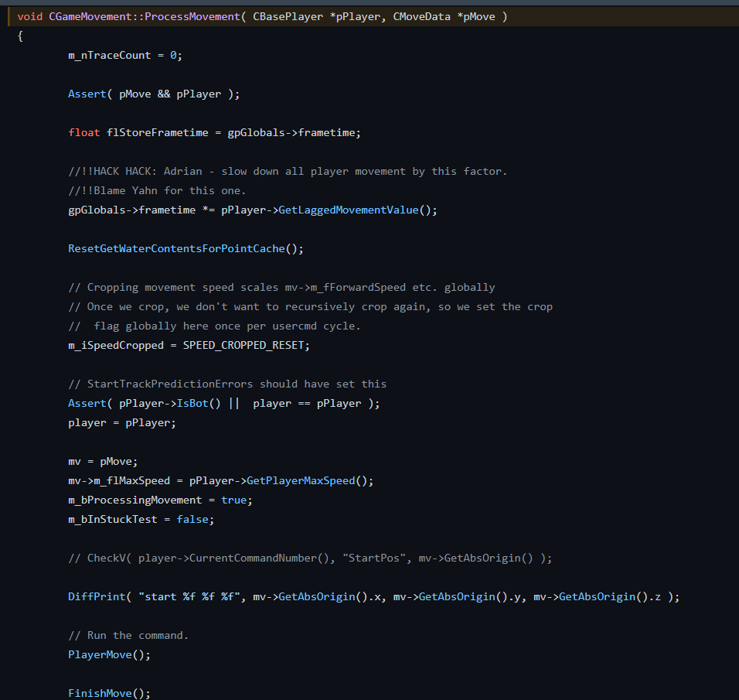This screenshot has height=700, width=739.
Task: Click the HACK HACK: Adrian comment line
Action: [288, 171]
